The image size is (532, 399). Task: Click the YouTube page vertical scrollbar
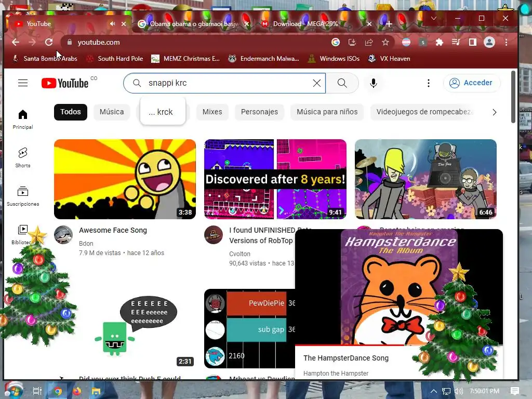tap(513, 97)
